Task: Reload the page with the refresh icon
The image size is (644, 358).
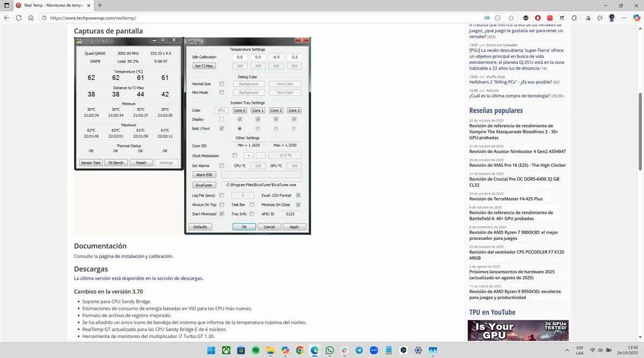Action: point(19,18)
